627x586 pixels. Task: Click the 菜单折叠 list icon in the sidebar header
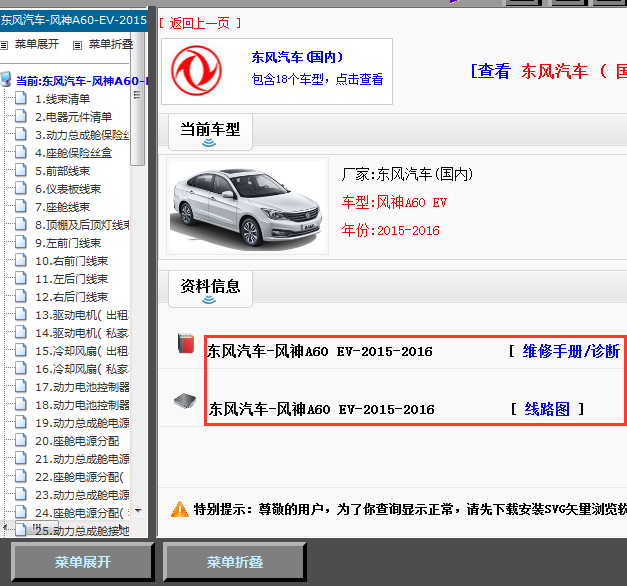78,45
